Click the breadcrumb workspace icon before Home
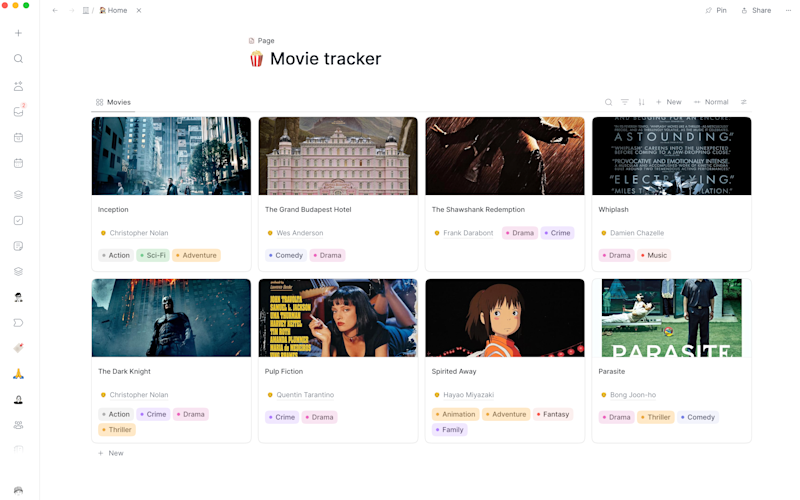 [x=86, y=10]
